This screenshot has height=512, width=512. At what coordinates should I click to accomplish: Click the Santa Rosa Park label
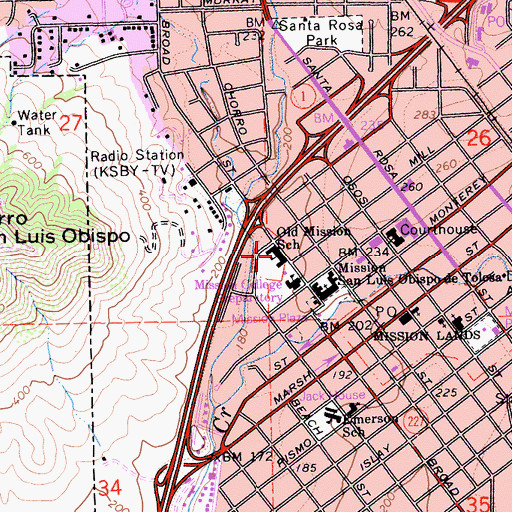[x=321, y=33]
